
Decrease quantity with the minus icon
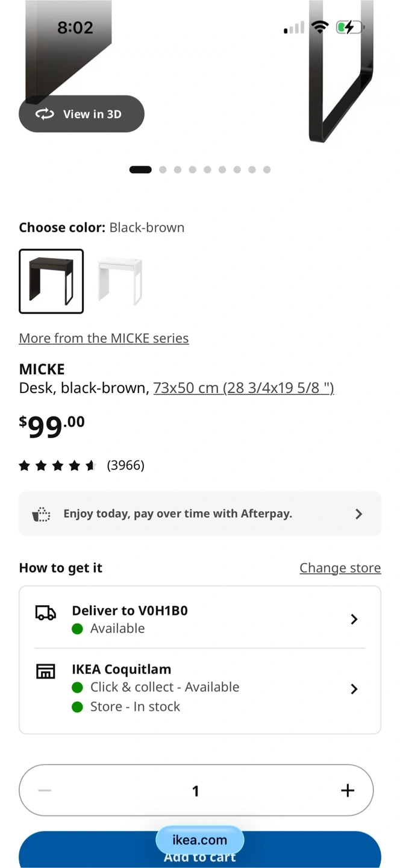45,790
